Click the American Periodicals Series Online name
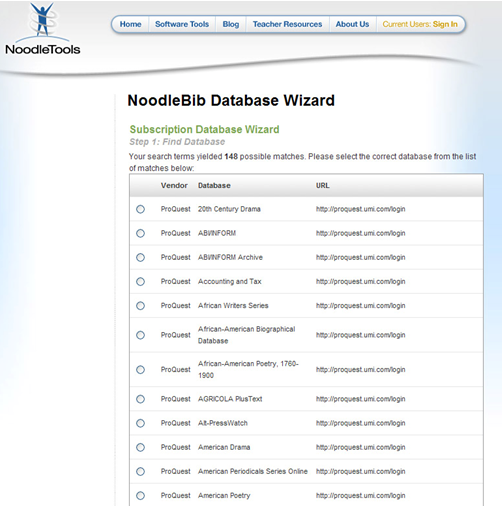This screenshot has height=506, width=502. (253, 471)
